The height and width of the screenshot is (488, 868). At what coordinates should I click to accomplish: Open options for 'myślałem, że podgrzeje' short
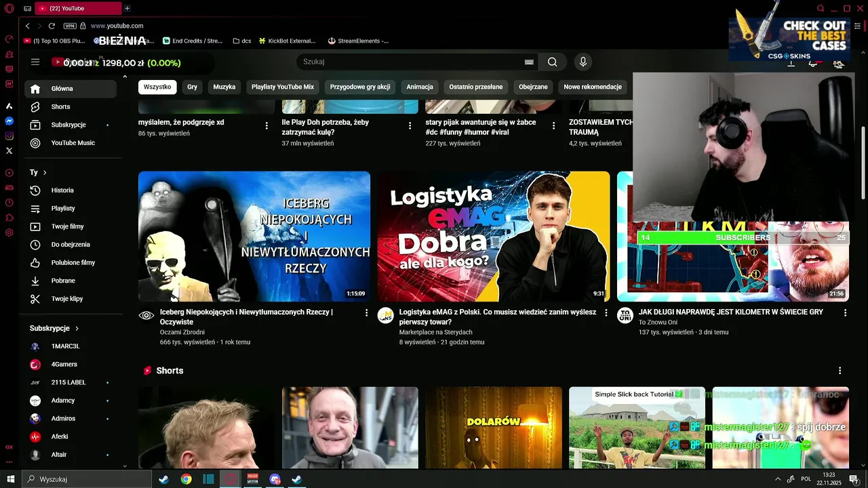pos(266,126)
